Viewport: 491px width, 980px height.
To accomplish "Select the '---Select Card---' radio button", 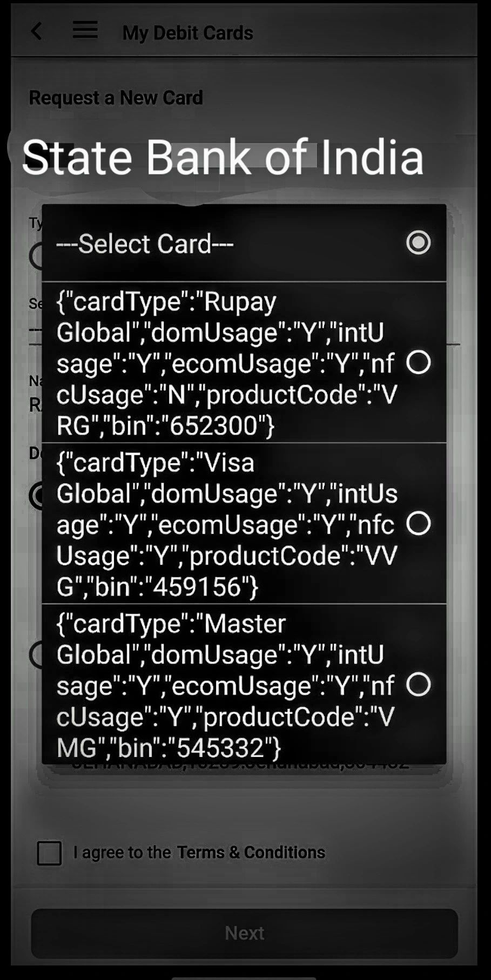I will (419, 242).
